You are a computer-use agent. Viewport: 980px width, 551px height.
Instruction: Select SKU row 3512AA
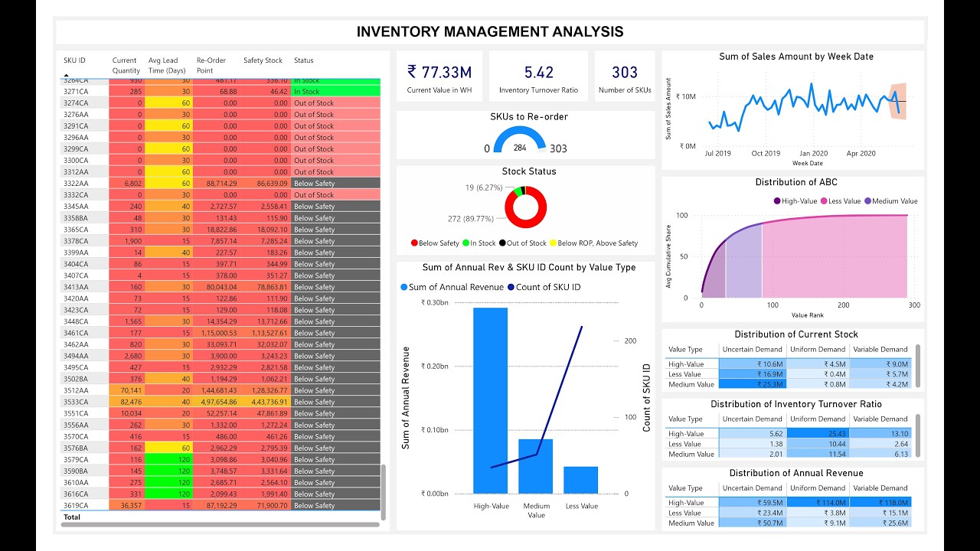tap(220, 390)
